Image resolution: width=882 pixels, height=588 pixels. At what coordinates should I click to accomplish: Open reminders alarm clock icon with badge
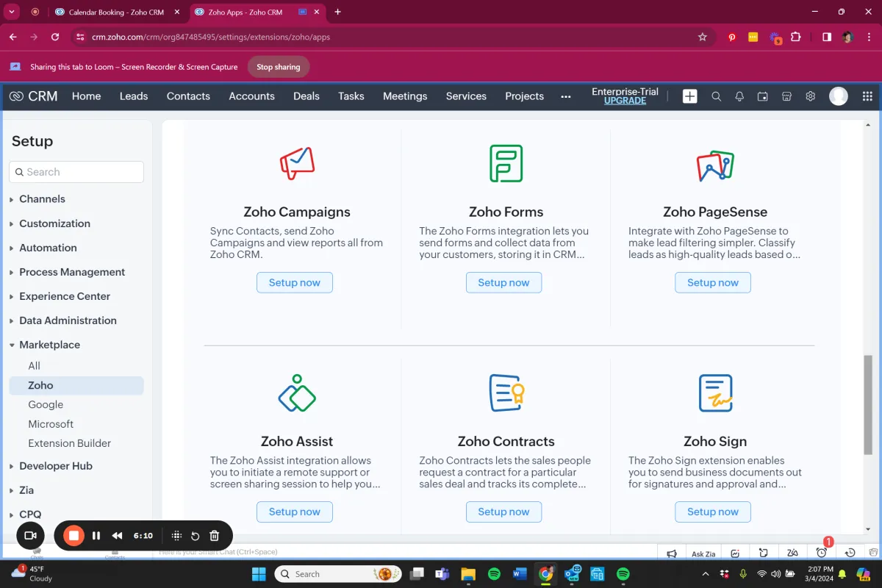click(x=822, y=552)
